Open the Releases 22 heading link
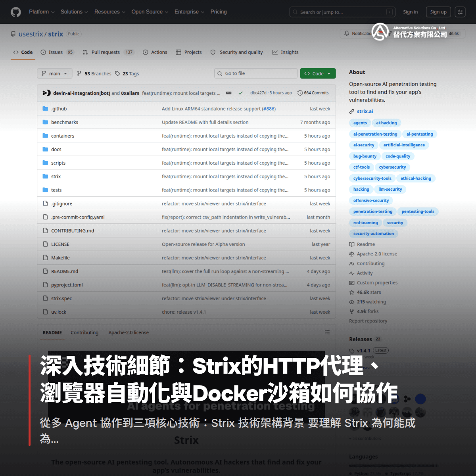Screen dimensions: 476x476 [365, 339]
